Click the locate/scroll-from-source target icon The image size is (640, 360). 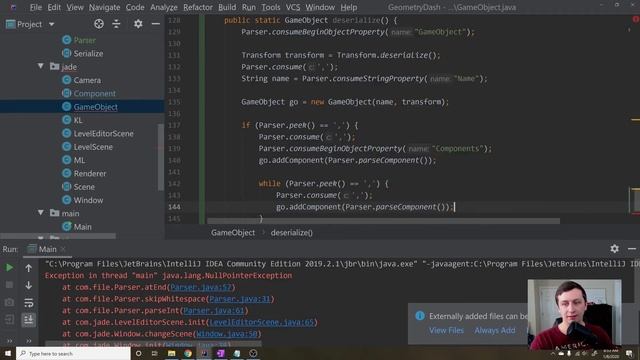99,24
